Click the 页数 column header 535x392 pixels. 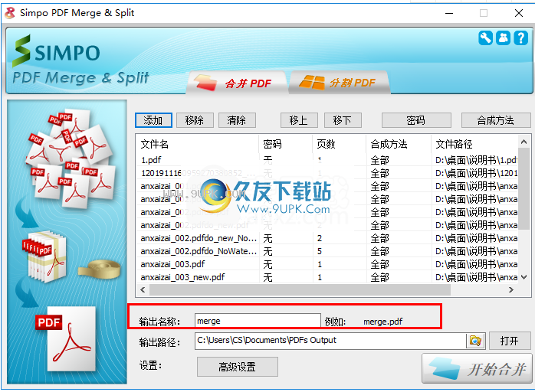tap(339, 144)
